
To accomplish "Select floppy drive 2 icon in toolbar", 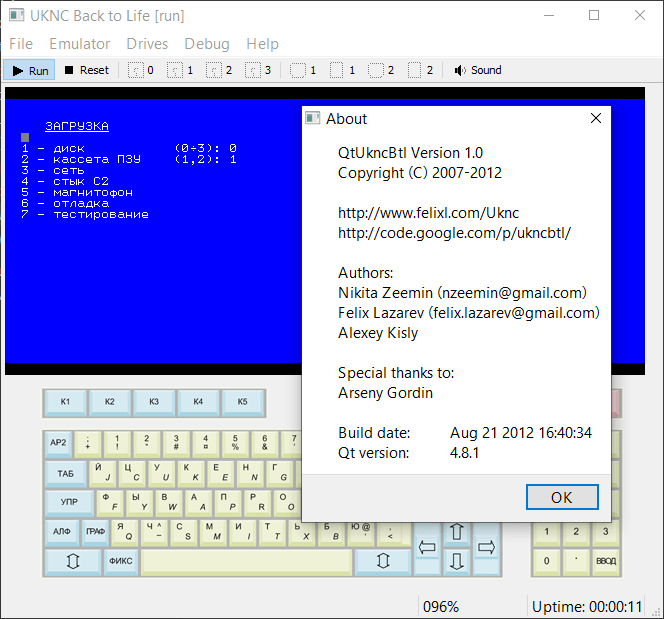I will pyautogui.click(x=219, y=70).
